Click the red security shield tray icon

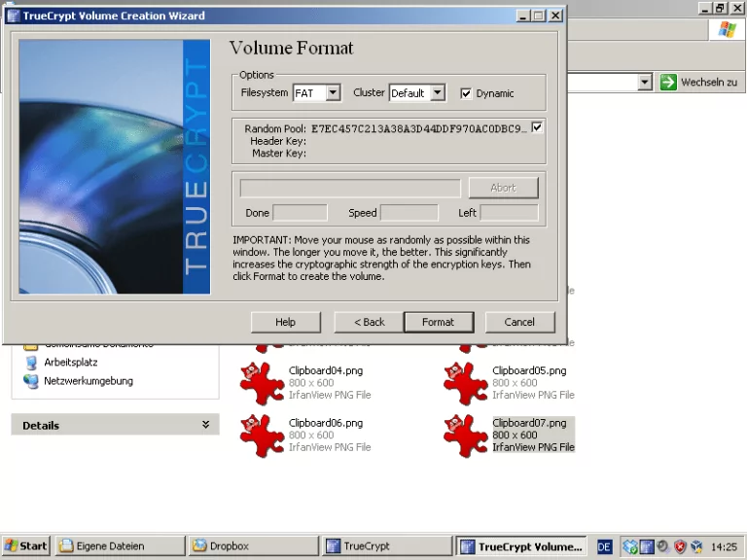[680, 546]
